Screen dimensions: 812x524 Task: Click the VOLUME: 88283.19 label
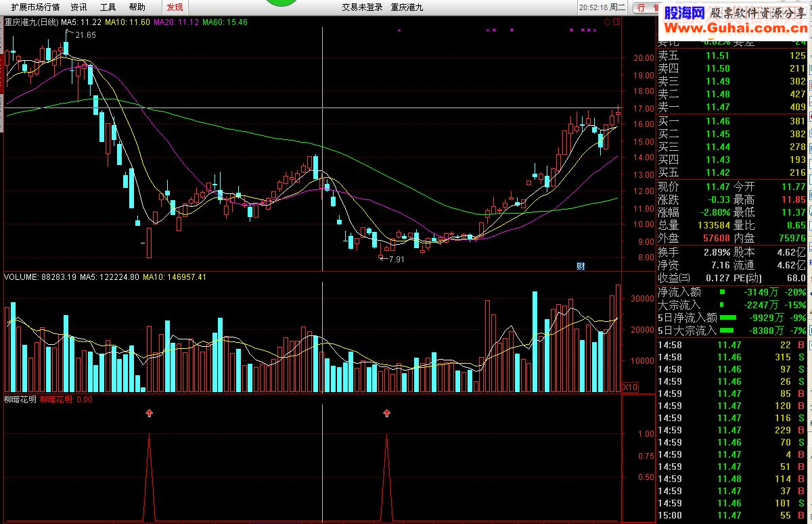(x=41, y=277)
